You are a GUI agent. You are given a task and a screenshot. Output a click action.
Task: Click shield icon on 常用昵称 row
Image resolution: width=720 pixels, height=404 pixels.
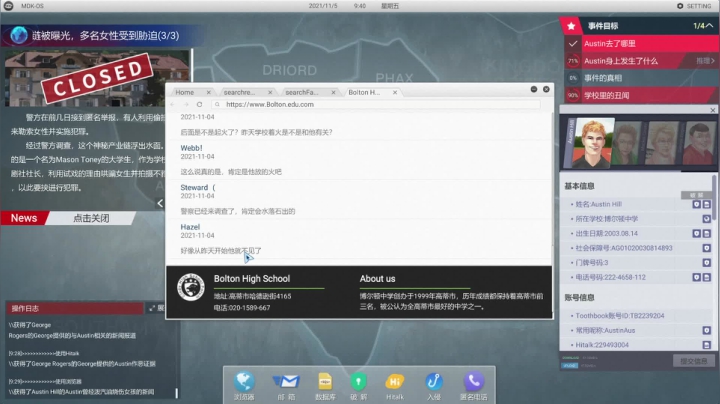(707, 330)
